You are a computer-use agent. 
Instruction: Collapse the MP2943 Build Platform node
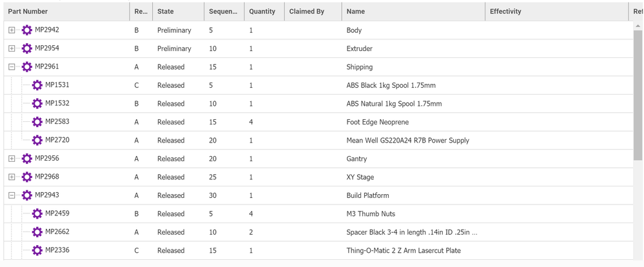pyautogui.click(x=12, y=195)
